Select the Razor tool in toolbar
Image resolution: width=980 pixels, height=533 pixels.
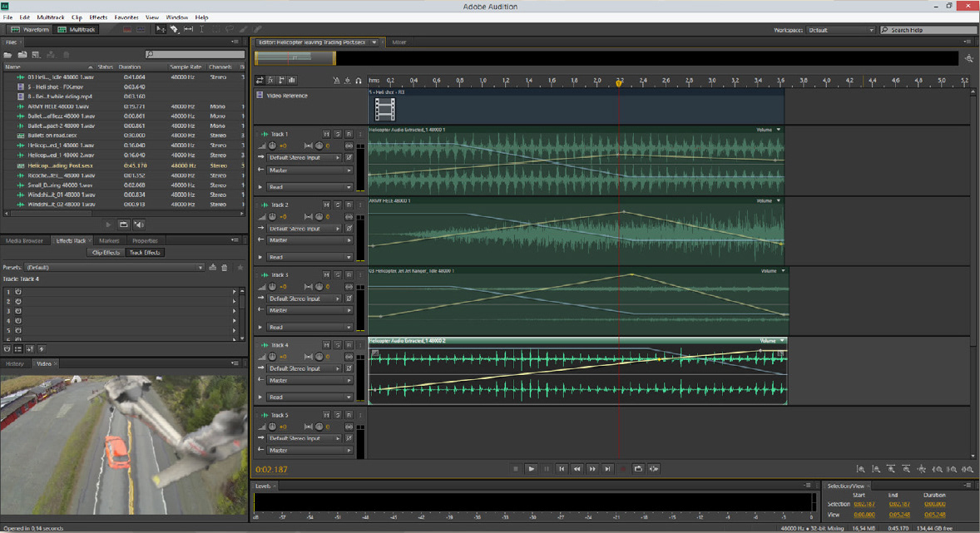point(175,29)
